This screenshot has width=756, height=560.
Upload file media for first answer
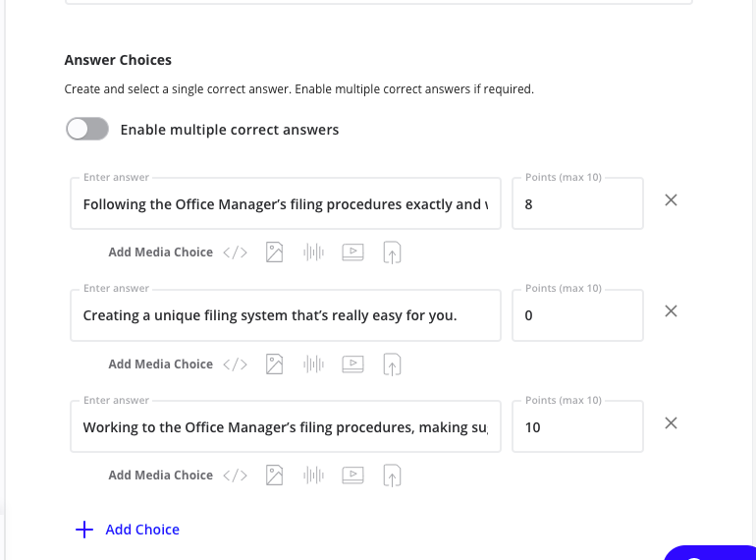pos(392,252)
